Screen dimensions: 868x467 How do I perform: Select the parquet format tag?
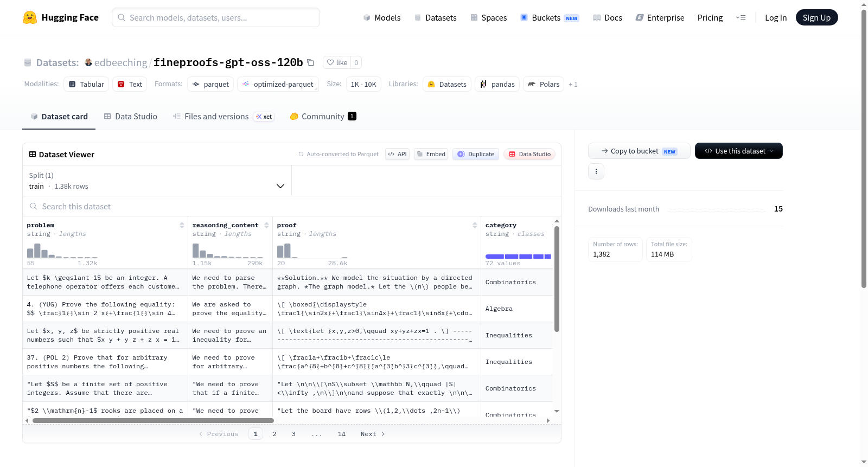click(x=210, y=84)
